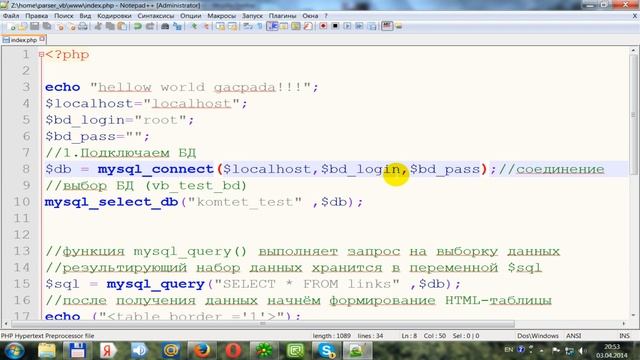Screen dimensions: 640x360
Task: Open Firefox from the taskbar
Action: point(202,351)
